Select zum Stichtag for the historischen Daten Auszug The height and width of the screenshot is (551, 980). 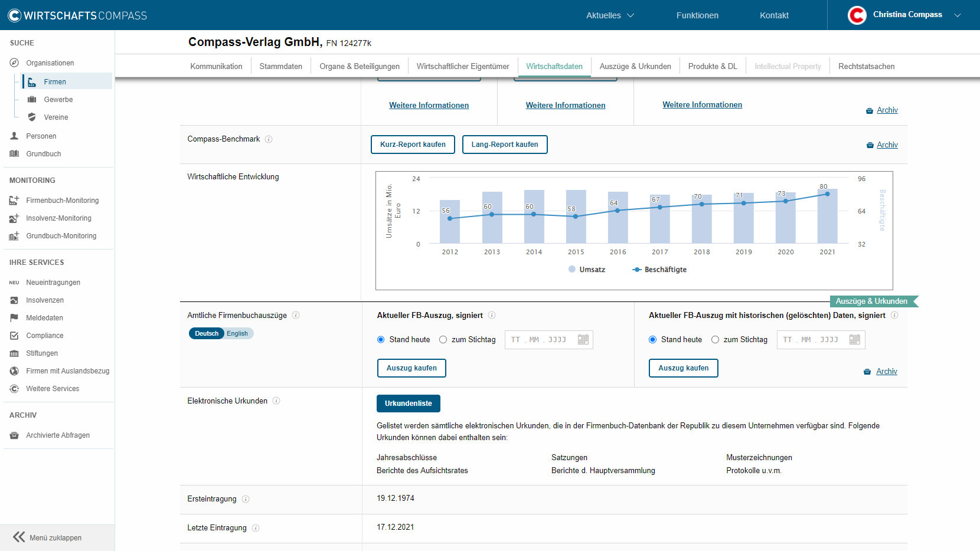[715, 339]
